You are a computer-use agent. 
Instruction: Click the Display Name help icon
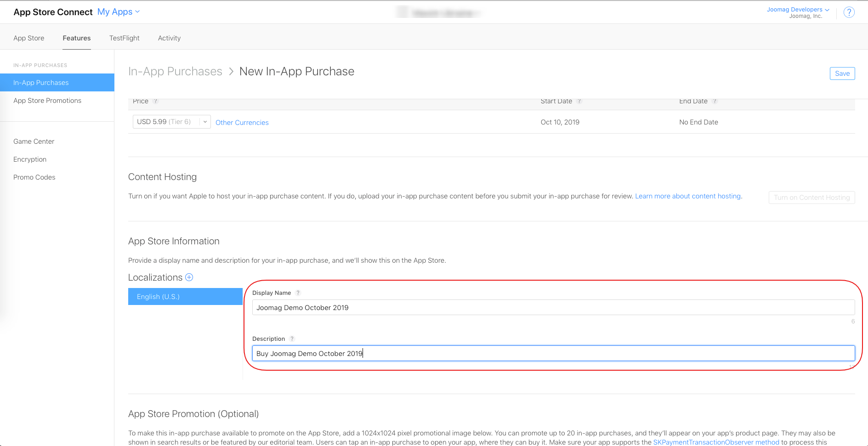[298, 293]
